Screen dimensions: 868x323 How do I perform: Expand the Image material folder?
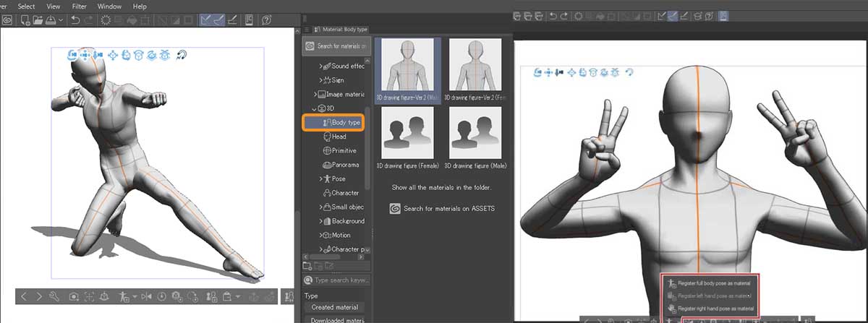pyautogui.click(x=315, y=94)
